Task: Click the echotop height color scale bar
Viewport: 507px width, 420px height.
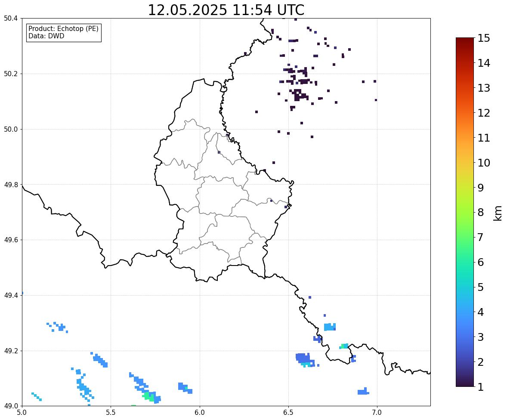Action: (465, 212)
